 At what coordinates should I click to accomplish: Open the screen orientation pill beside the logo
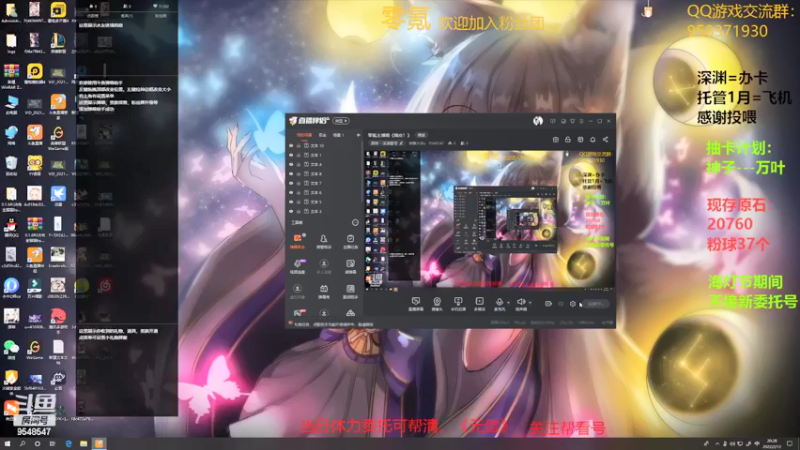(341, 121)
